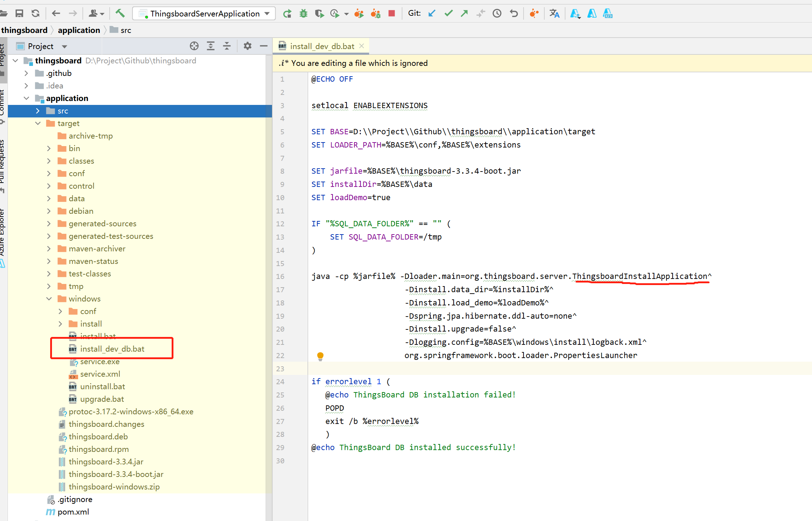
Task: Click thingsboard in the breadcrumb
Action: coord(24,30)
